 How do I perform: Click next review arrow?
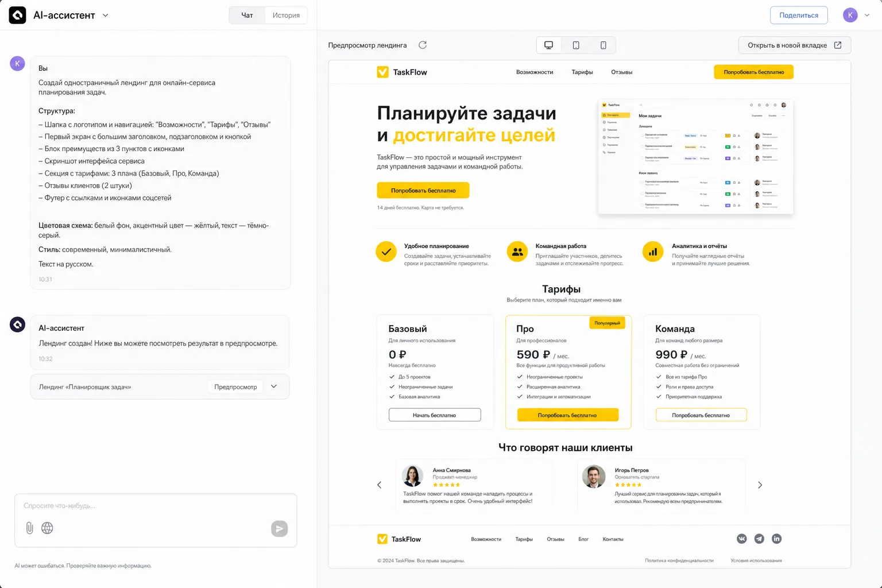point(760,485)
